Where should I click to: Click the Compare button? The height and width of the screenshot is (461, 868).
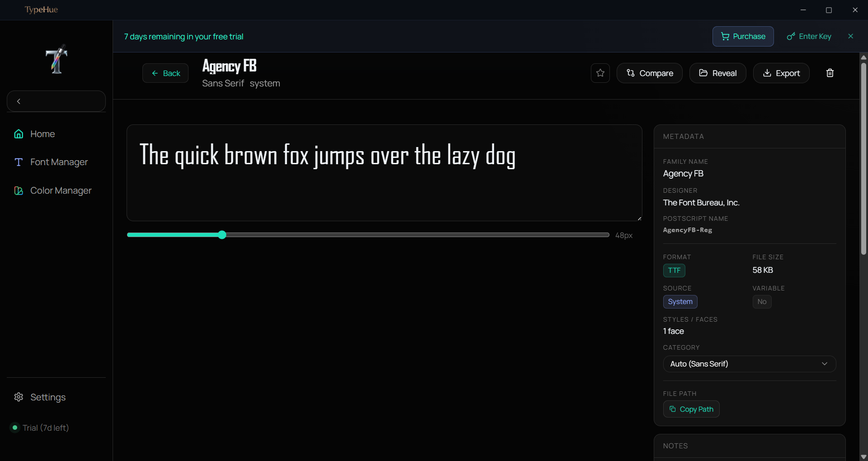[650, 73]
